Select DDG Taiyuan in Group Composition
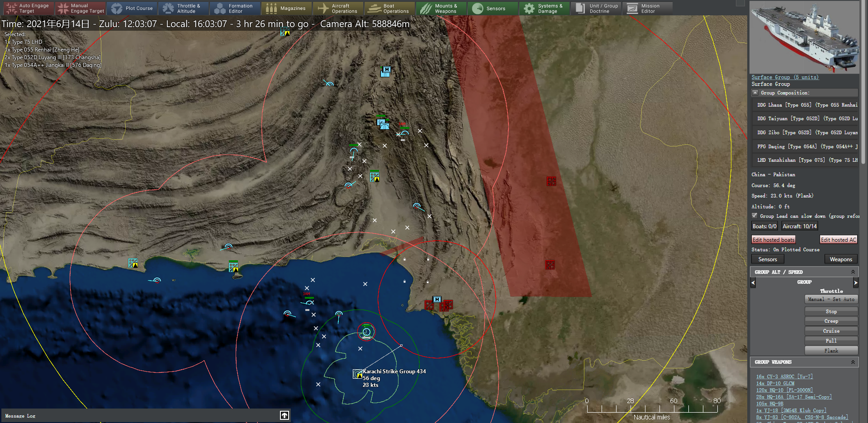Image resolution: width=868 pixels, height=423 pixels. (x=805, y=119)
